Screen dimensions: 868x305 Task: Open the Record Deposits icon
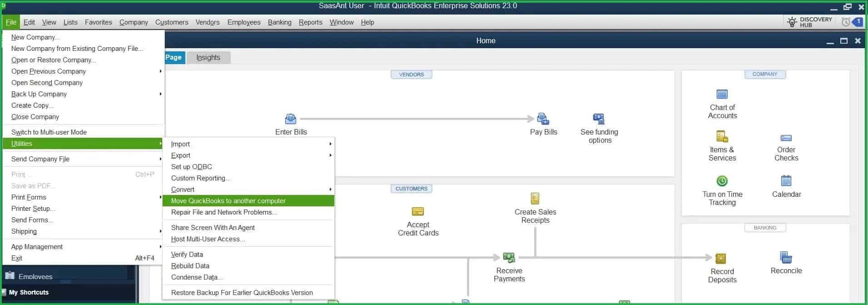(x=721, y=259)
